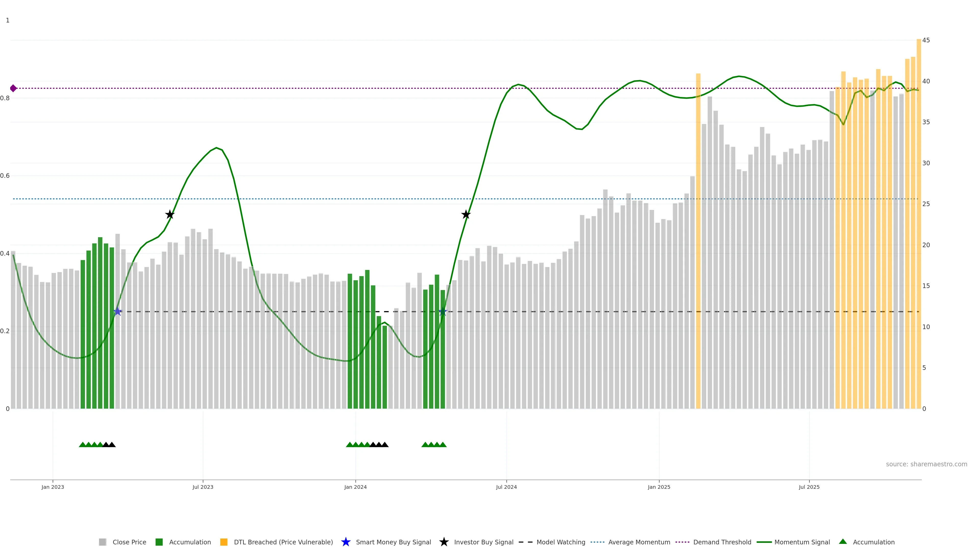Click the Average Momentum legend label
This screenshot has height=551, width=980.
coord(639,542)
